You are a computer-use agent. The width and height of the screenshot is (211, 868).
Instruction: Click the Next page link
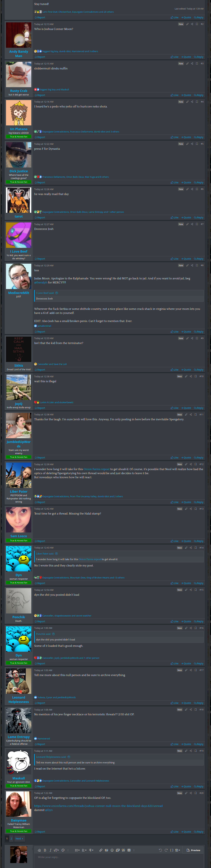(x=19, y=839)
